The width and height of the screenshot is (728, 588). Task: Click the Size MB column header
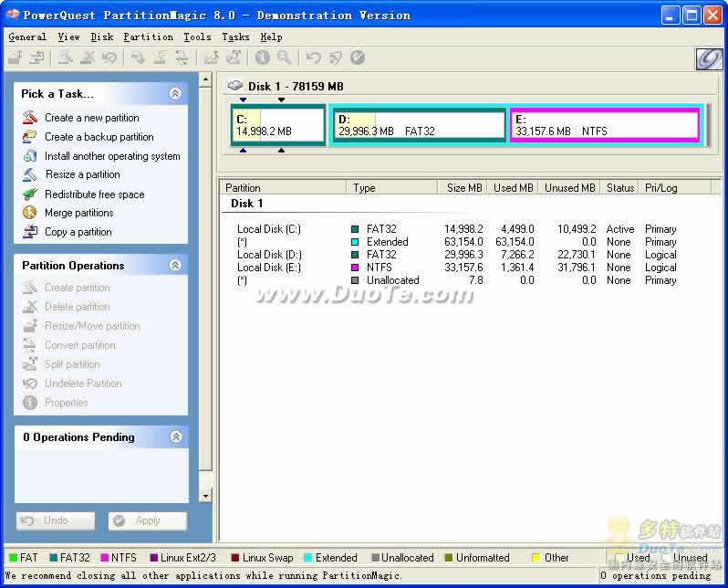click(x=463, y=188)
